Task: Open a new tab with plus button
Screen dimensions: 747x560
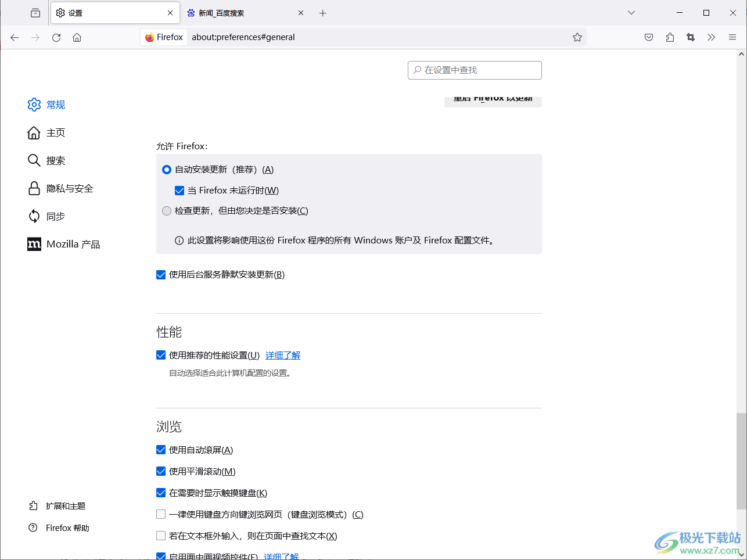Action: point(323,13)
